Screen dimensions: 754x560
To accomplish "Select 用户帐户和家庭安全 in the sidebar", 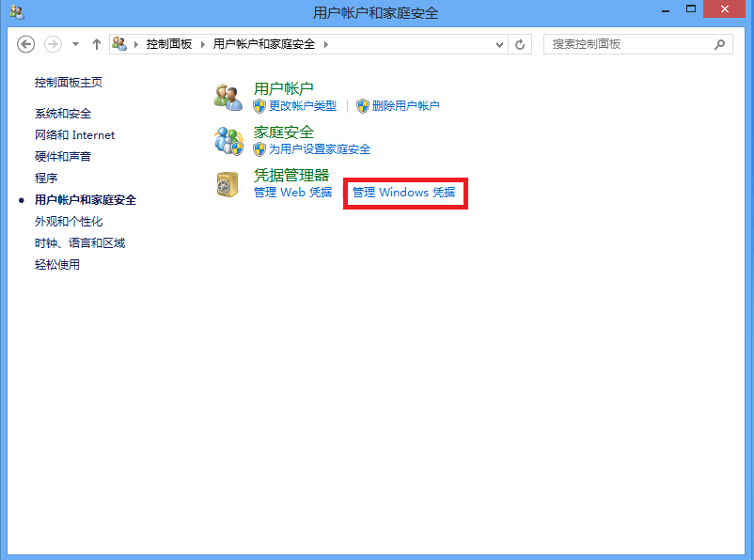I will point(86,200).
